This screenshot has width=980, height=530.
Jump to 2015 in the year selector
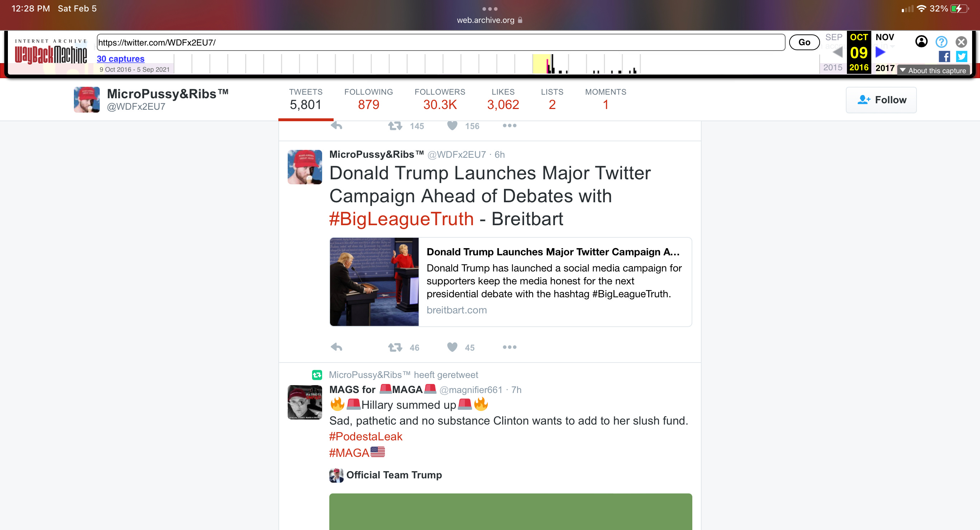[833, 68]
